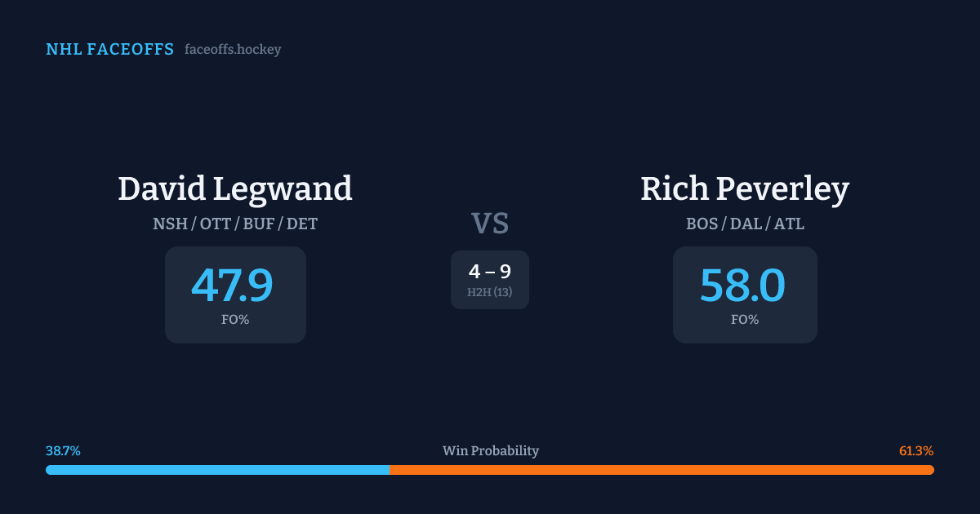The height and width of the screenshot is (514, 980).
Task: Click the blue segment of probability bar
Action: coord(217,470)
